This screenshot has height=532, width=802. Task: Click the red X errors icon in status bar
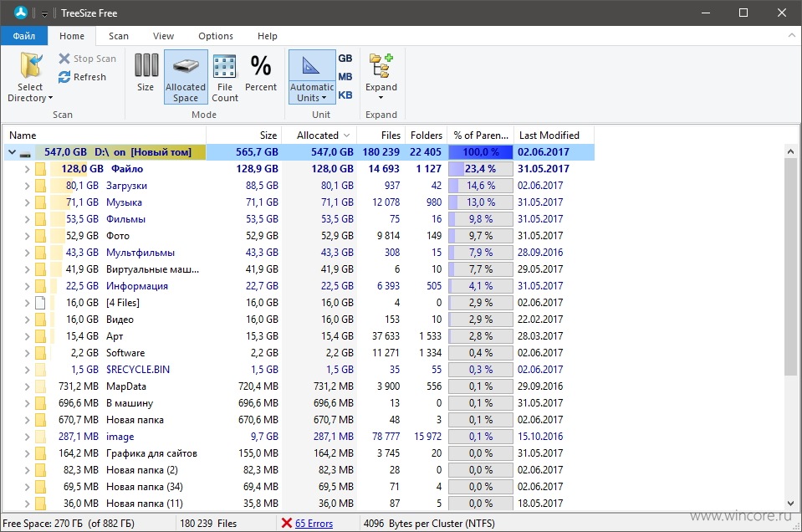(286, 523)
